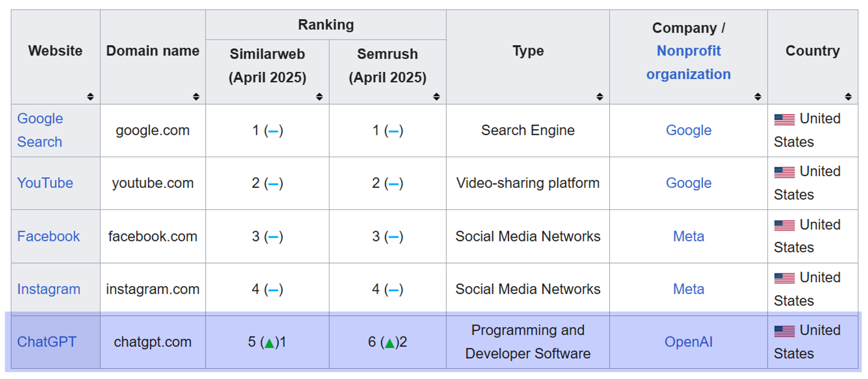
Task: Click the Type column header text
Action: point(528,51)
